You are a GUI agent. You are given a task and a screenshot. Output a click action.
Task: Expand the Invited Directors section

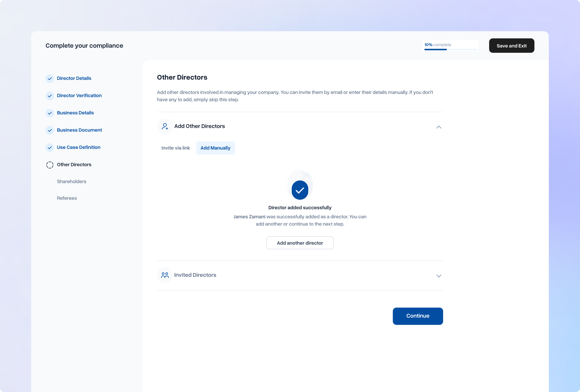tap(439, 276)
